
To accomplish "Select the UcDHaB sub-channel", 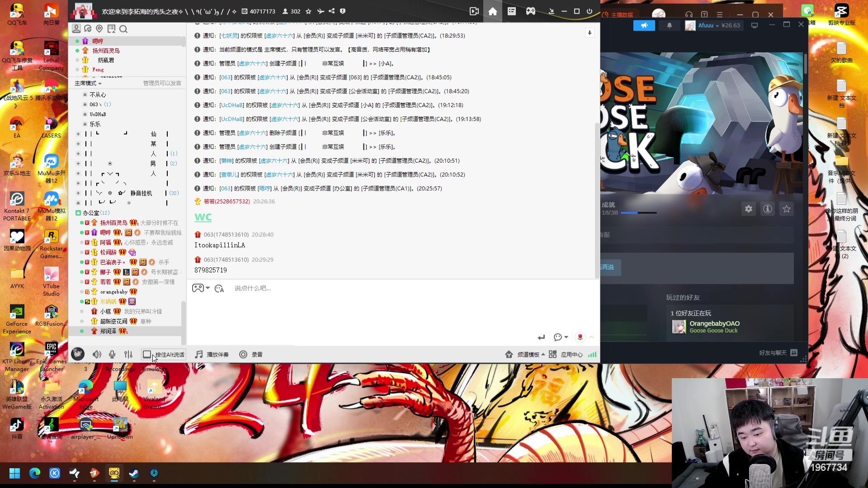I will coord(98,114).
